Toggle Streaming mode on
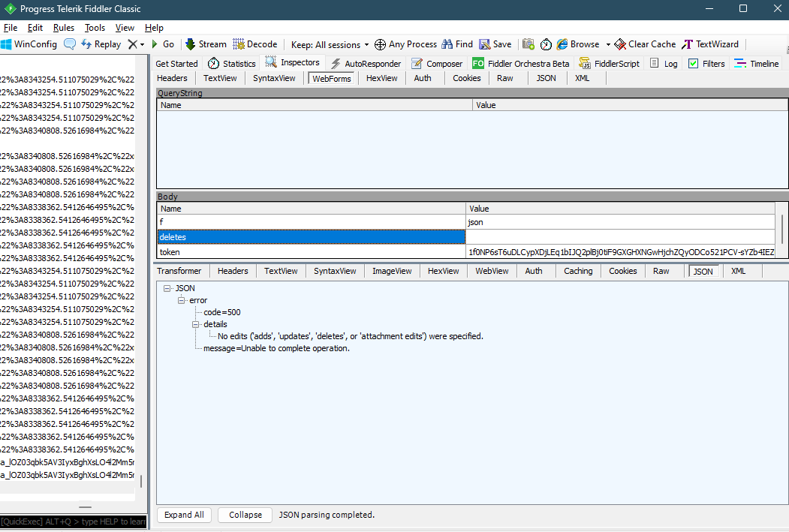 (205, 44)
